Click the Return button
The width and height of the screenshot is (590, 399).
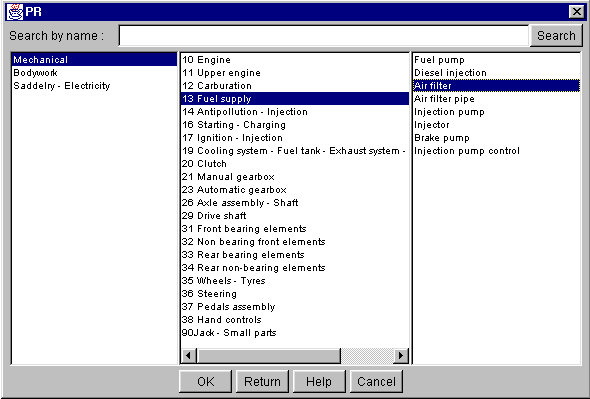pos(262,382)
